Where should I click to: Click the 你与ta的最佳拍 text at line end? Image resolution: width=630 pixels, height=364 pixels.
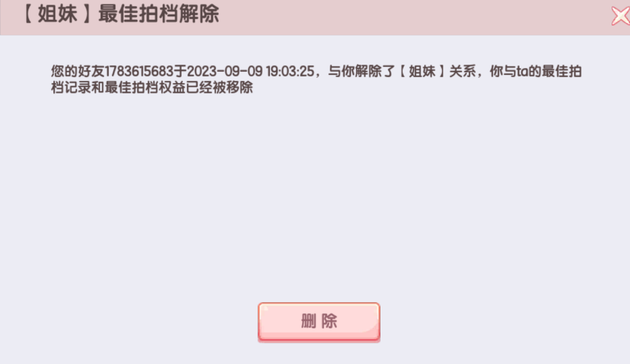tap(535, 72)
